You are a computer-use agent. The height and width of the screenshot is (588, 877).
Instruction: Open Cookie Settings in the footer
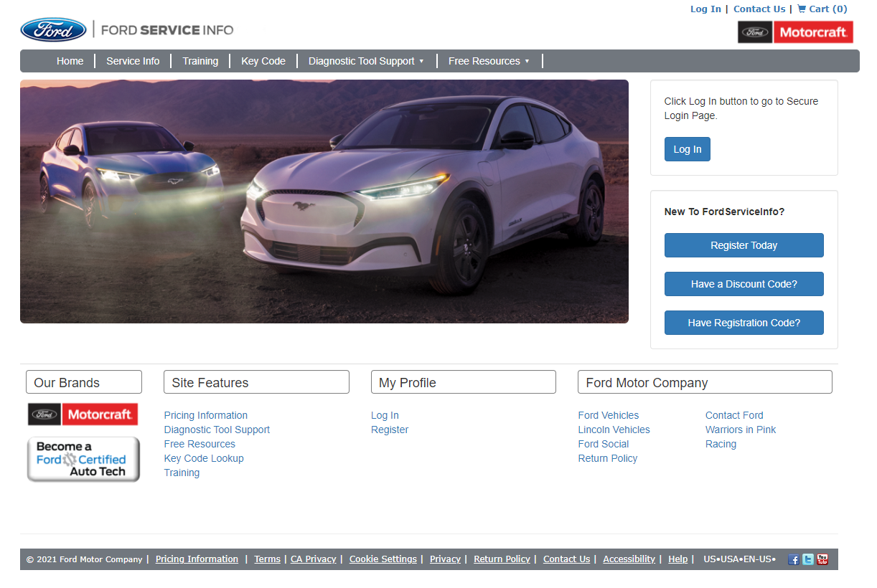[x=383, y=559]
